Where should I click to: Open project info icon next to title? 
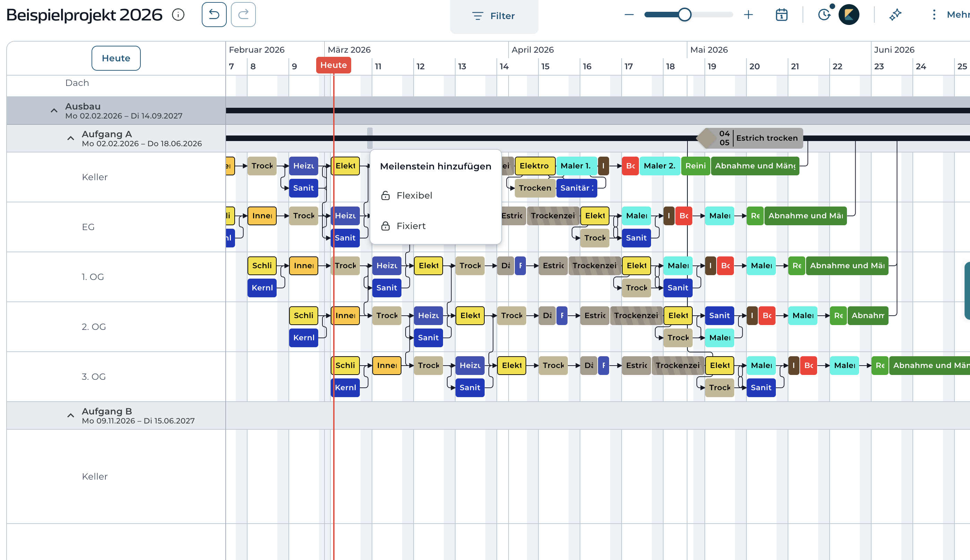178,15
